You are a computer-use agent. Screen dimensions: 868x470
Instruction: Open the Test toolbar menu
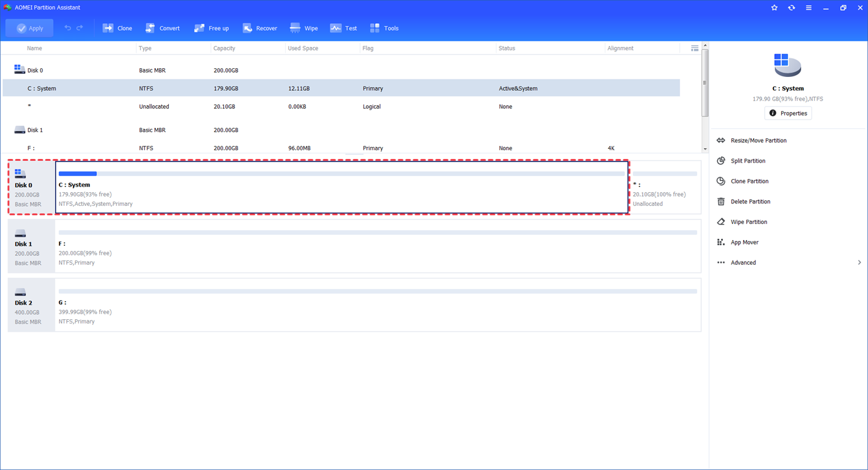tap(343, 28)
